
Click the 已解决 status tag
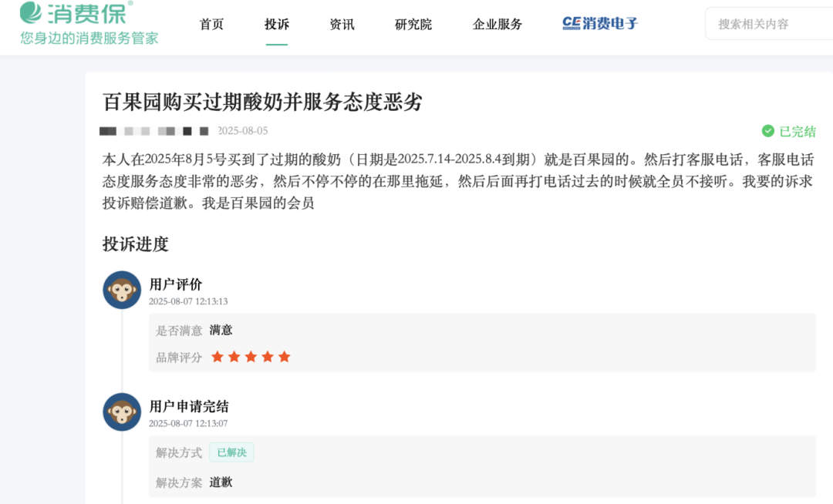click(x=231, y=452)
